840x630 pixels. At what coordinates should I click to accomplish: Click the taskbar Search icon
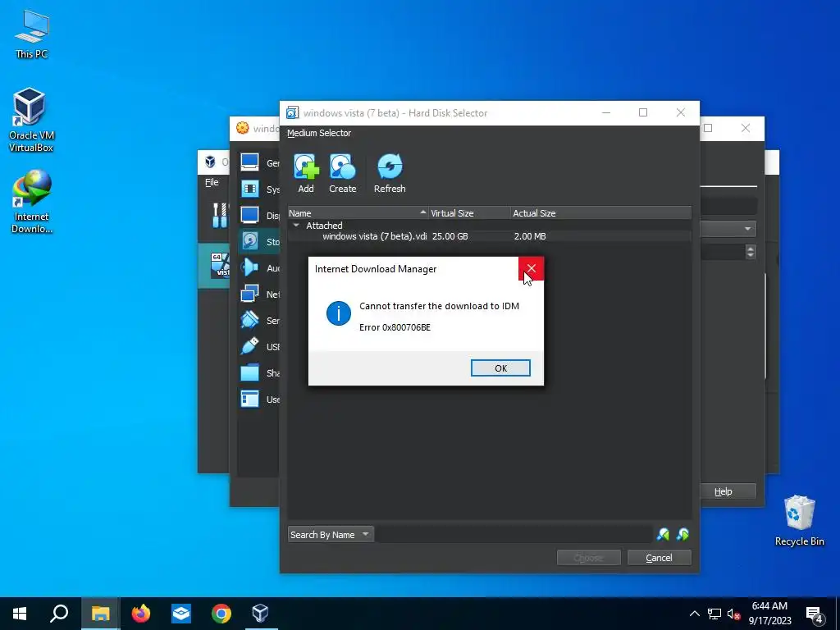tap(59, 614)
